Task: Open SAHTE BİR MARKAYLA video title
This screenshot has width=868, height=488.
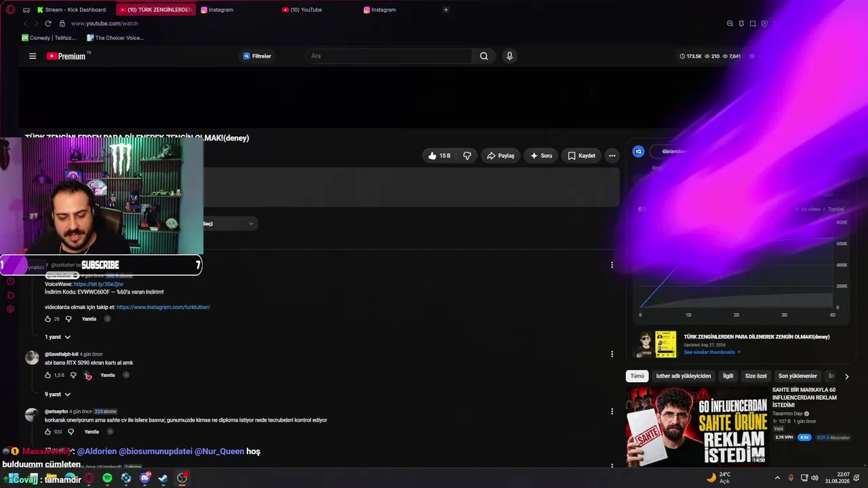Action: [806, 398]
